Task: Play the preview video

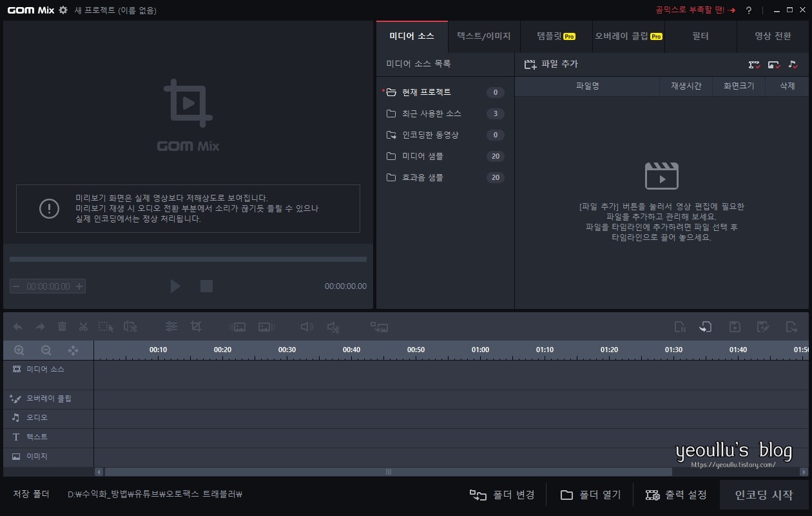Action: click(175, 286)
